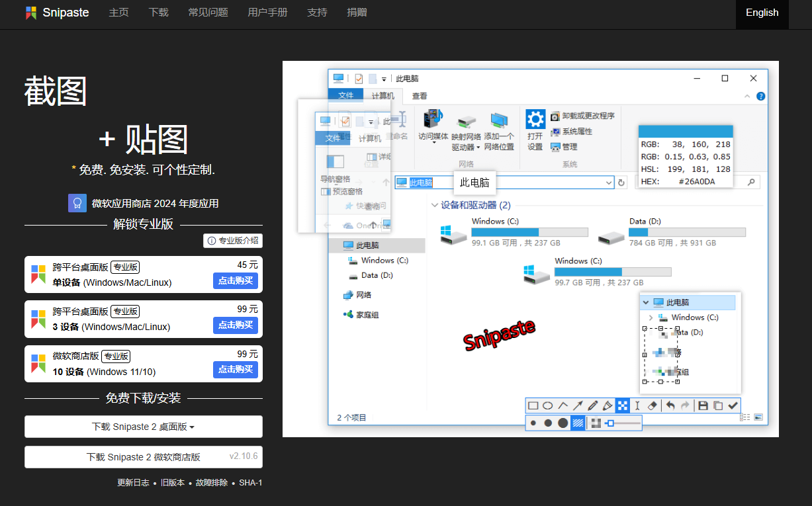
Task: Select the largest stroke size dot
Action: pyautogui.click(x=562, y=422)
